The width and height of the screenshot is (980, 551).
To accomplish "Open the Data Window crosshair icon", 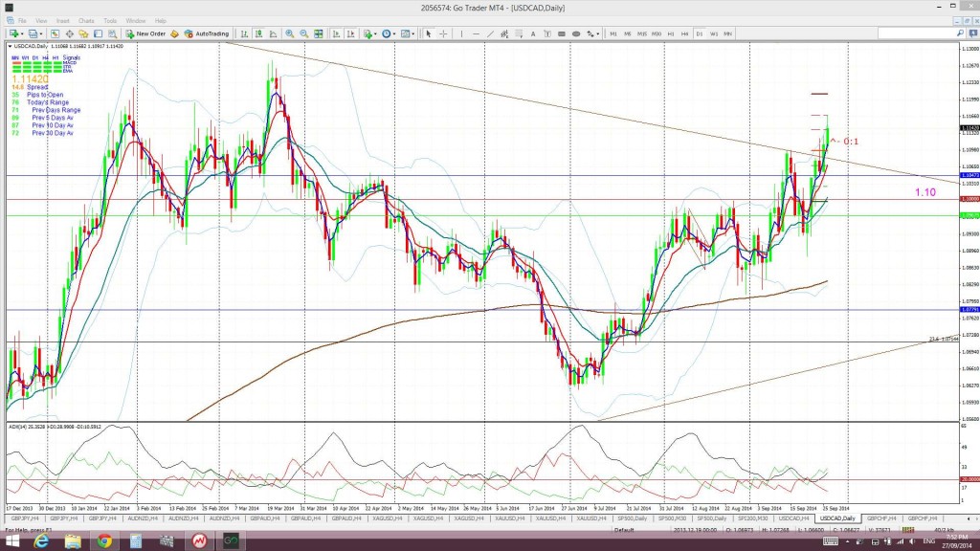I will click(x=69, y=33).
